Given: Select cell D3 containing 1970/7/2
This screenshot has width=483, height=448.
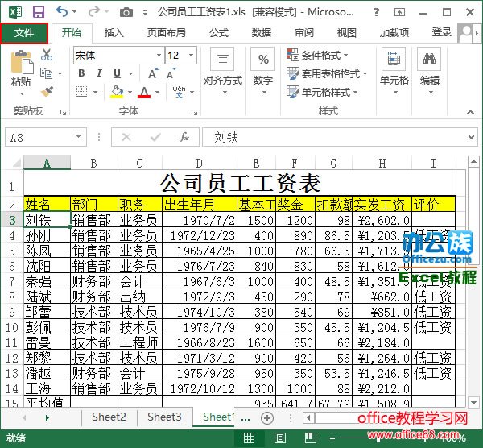Looking at the screenshot, I should [x=200, y=220].
